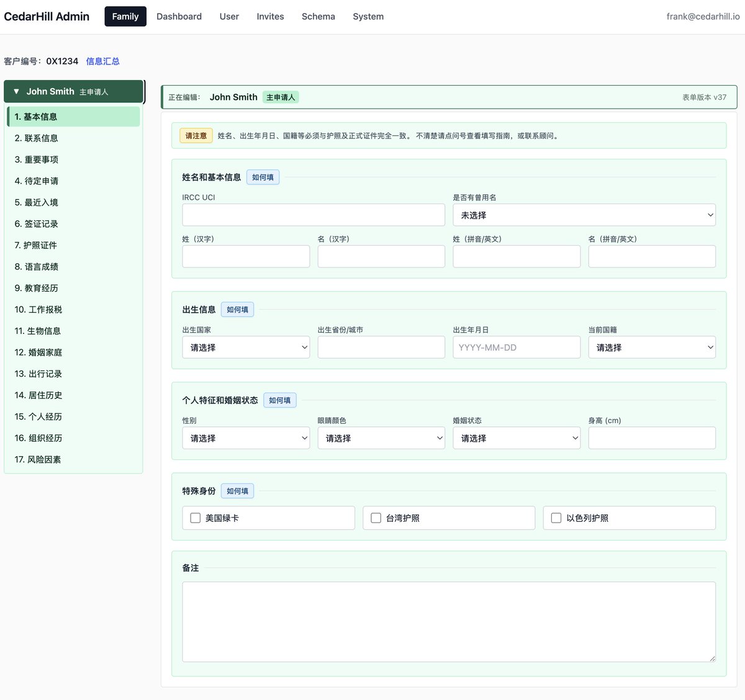Open the 是否有曾用名 dropdown
The image size is (745, 700).
[x=584, y=215]
